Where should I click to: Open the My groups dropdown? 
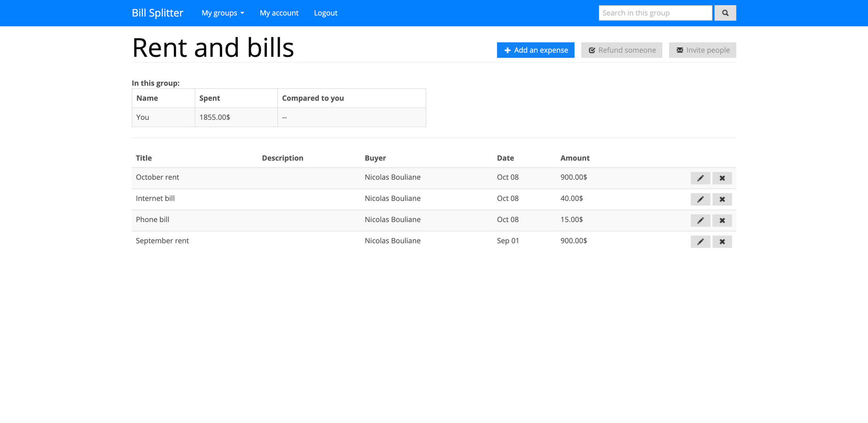[223, 13]
